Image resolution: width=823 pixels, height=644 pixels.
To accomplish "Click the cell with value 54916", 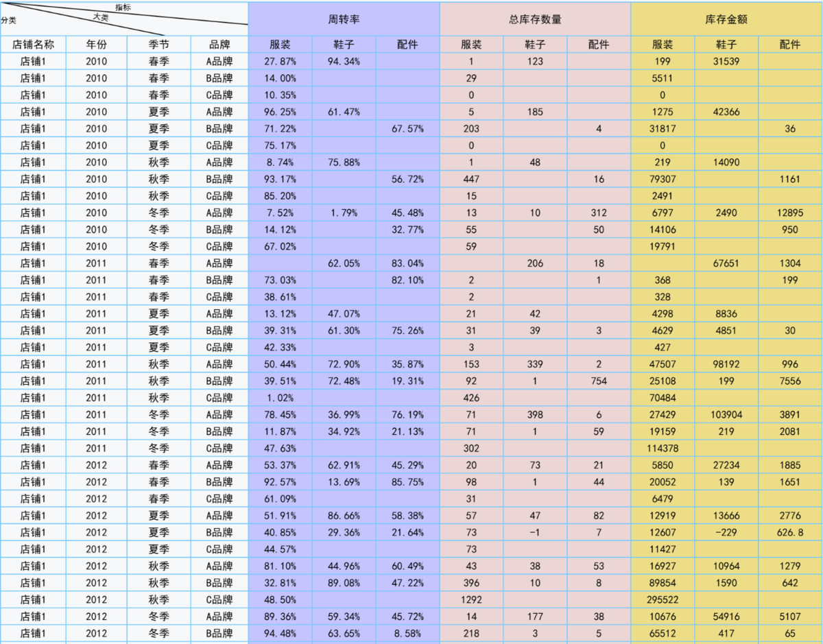I will 726,616.
